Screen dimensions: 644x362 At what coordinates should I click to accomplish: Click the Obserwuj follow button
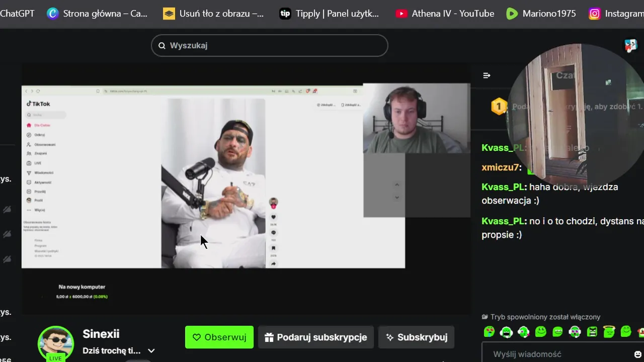(x=219, y=337)
